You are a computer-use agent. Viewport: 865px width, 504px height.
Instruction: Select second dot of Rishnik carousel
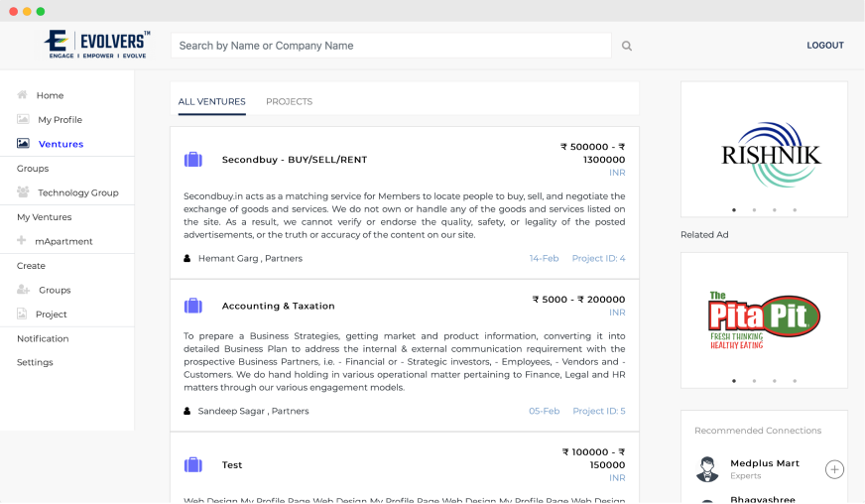point(754,209)
